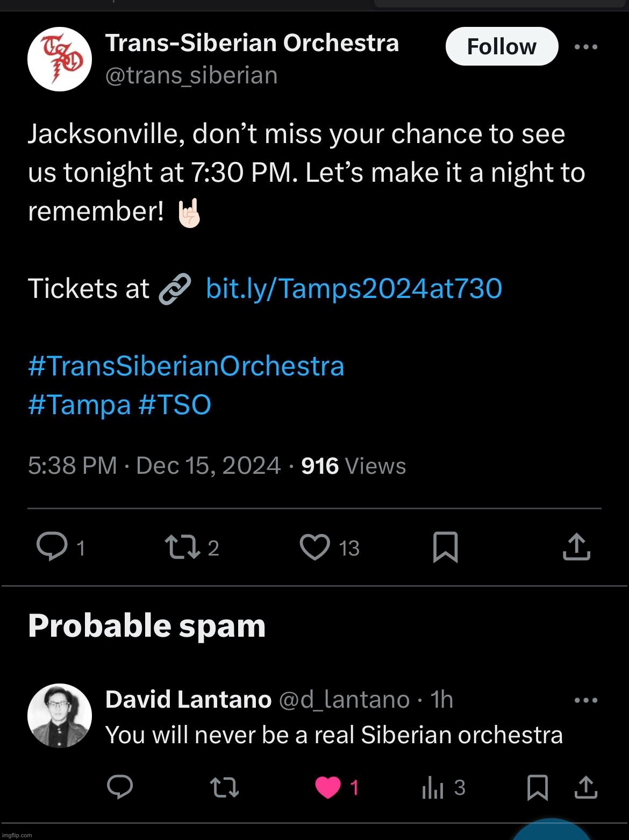
Task: Open the #TSO hashtag
Action: (x=175, y=404)
